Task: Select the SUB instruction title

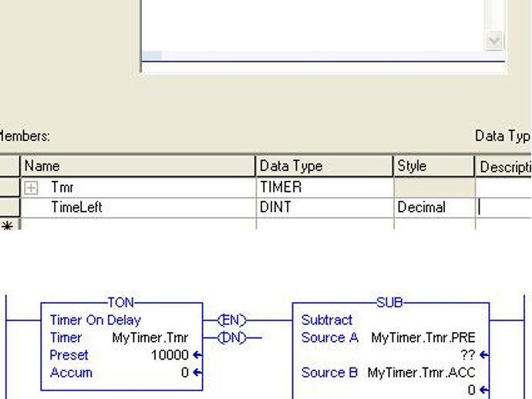Action: click(390, 303)
